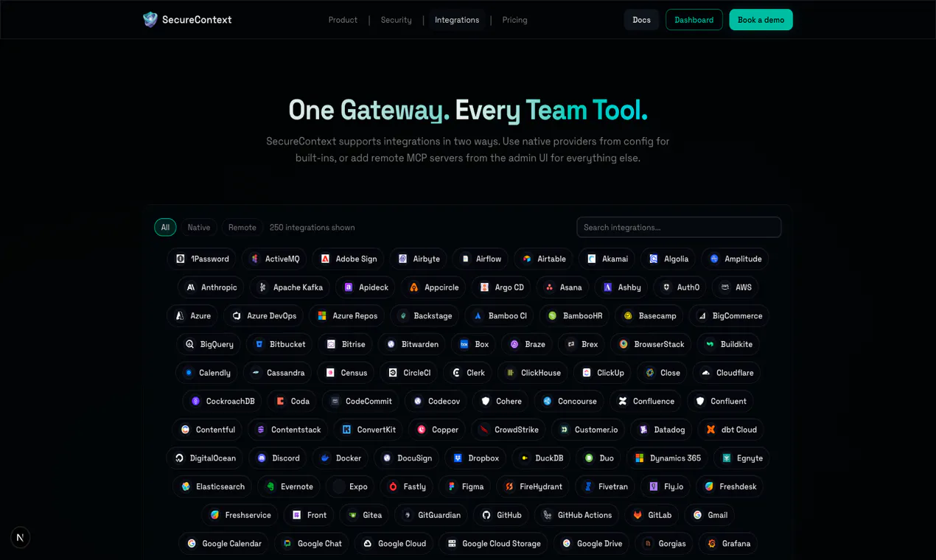Image resolution: width=936 pixels, height=560 pixels.
Task: Click the Google Calendar label
Action: [232, 544]
